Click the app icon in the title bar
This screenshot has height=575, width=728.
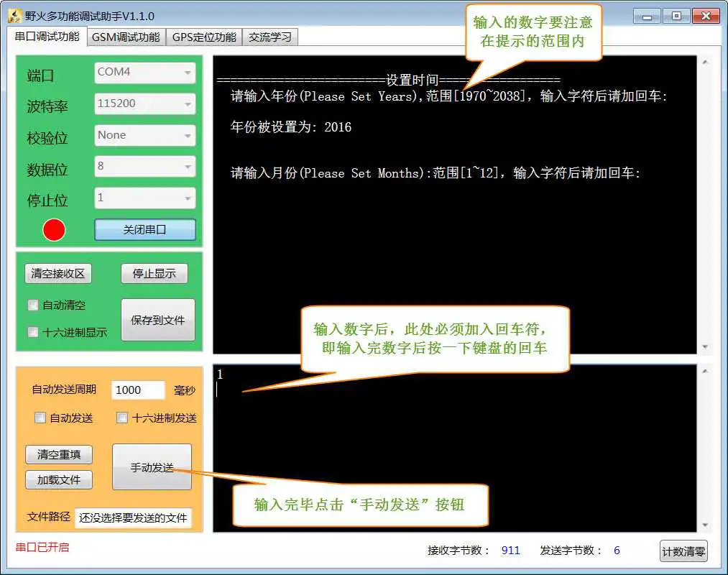(x=15, y=16)
